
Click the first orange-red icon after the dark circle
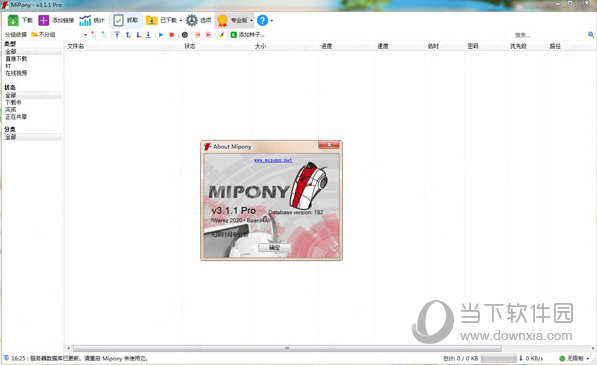[x=198, y=35]
